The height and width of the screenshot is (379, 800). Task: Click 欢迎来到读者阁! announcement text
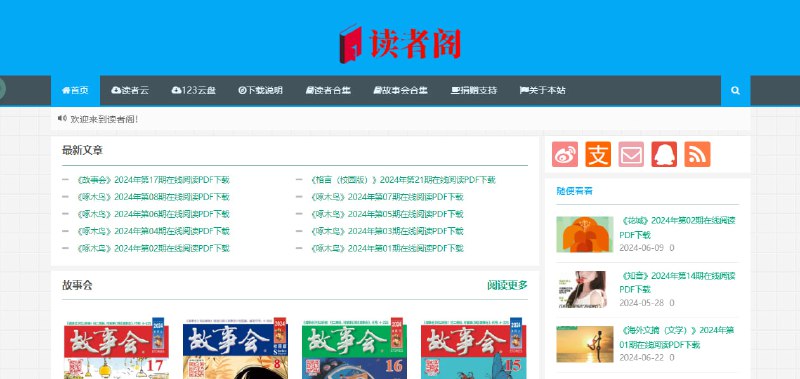[x=105, y=119]
